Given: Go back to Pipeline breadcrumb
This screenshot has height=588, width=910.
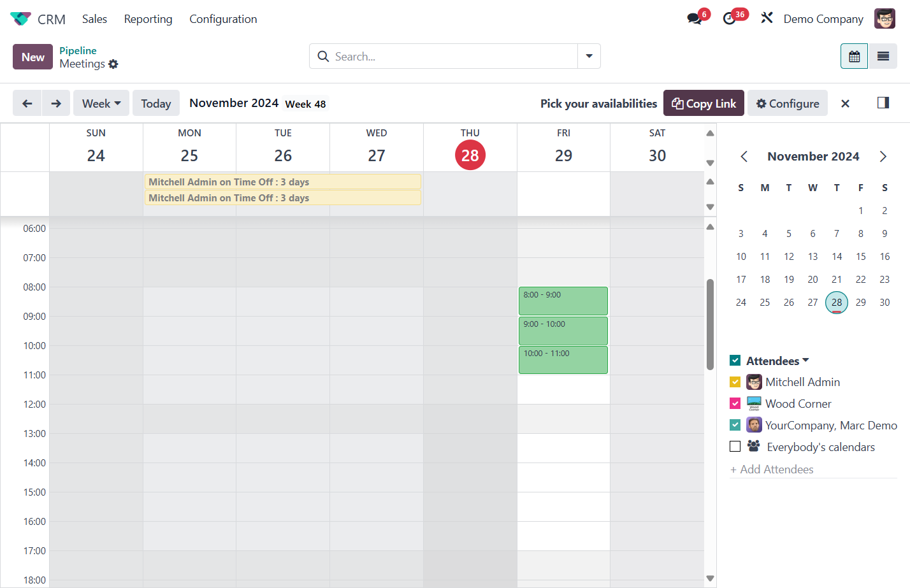Looking at the screenshot, I should [x=78, y=50].
